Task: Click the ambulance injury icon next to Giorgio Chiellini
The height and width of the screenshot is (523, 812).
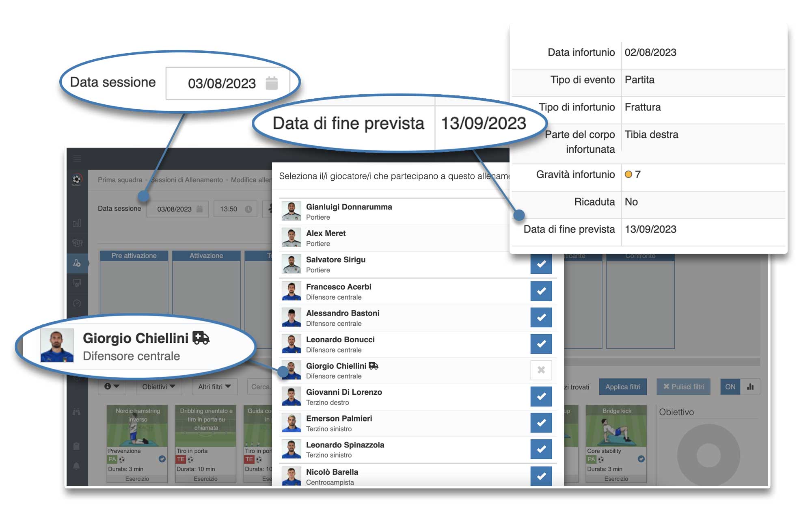Action: (x=374, y=365)
